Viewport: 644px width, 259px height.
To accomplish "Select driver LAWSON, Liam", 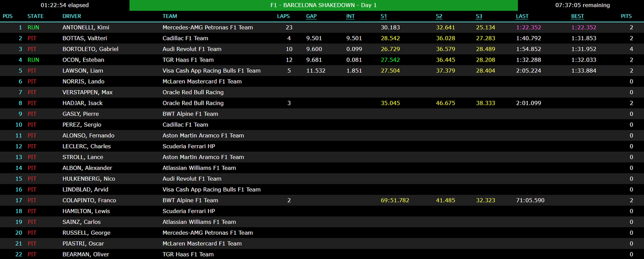I will click(82, 71).
